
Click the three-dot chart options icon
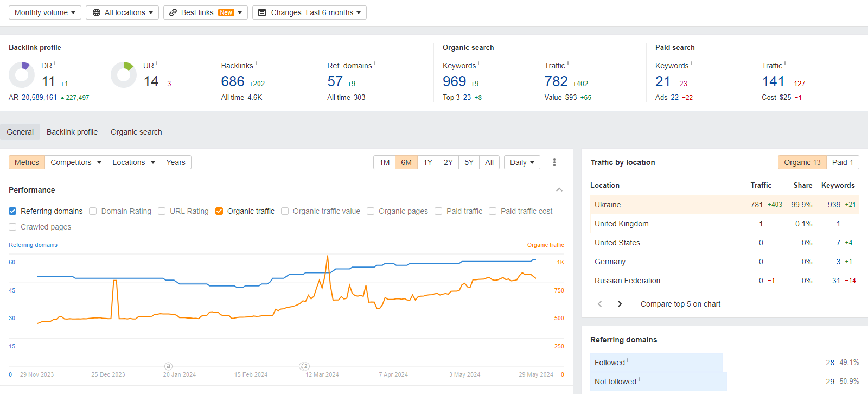[554, 162]
